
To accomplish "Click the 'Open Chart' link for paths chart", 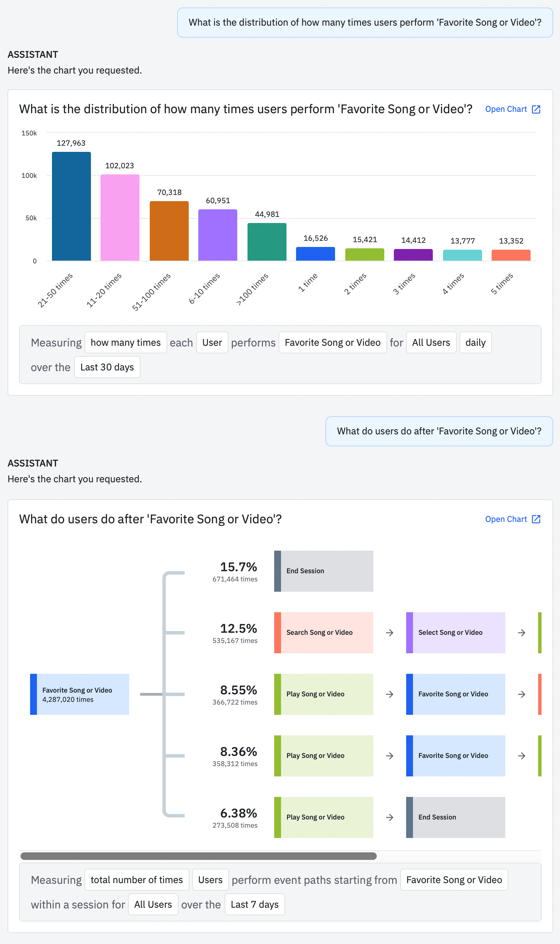I will coord(506,519).
